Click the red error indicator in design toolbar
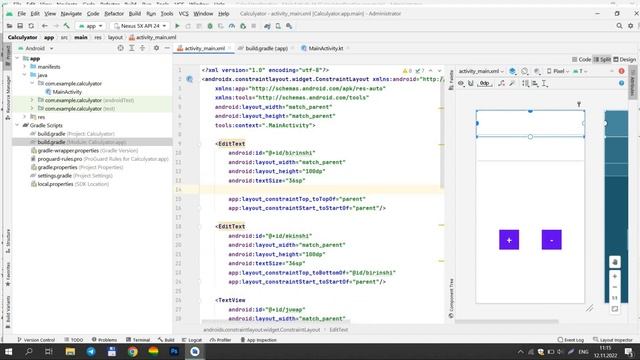The height and width of the screenshot is (360, 640). [x=621, y=71]
